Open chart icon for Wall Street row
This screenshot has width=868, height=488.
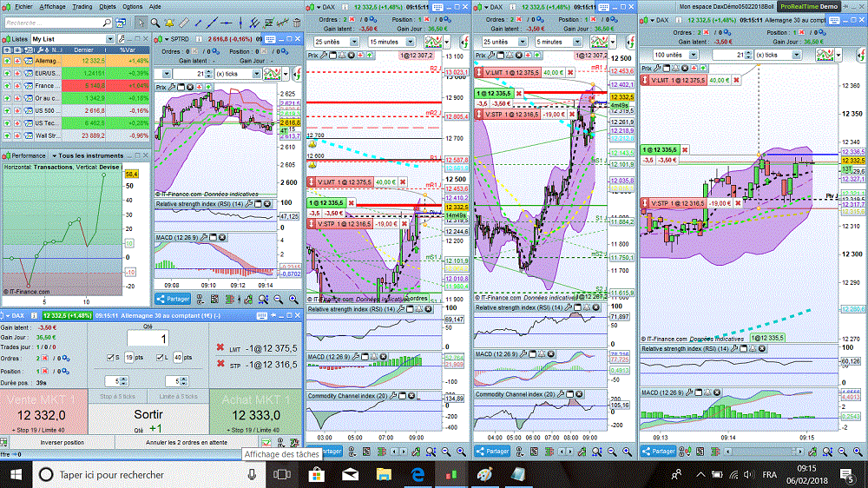click(x=29, y=135)
